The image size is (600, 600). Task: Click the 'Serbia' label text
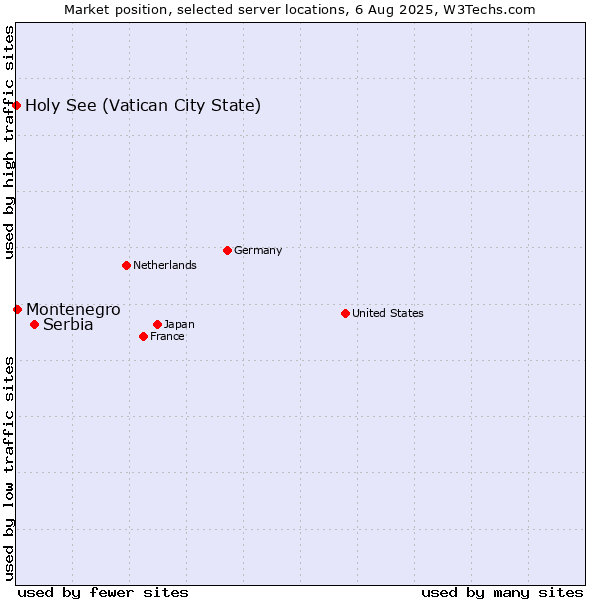[68, 324]
